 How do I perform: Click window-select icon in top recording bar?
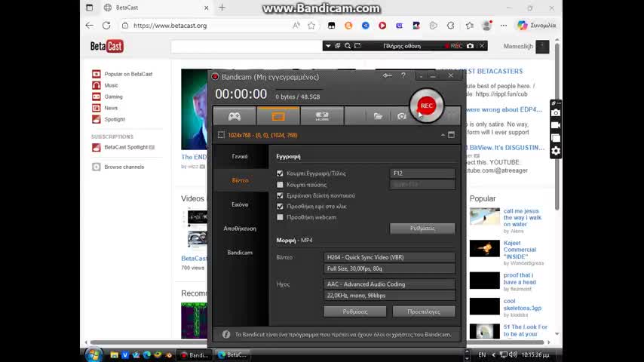pos(338,46)
